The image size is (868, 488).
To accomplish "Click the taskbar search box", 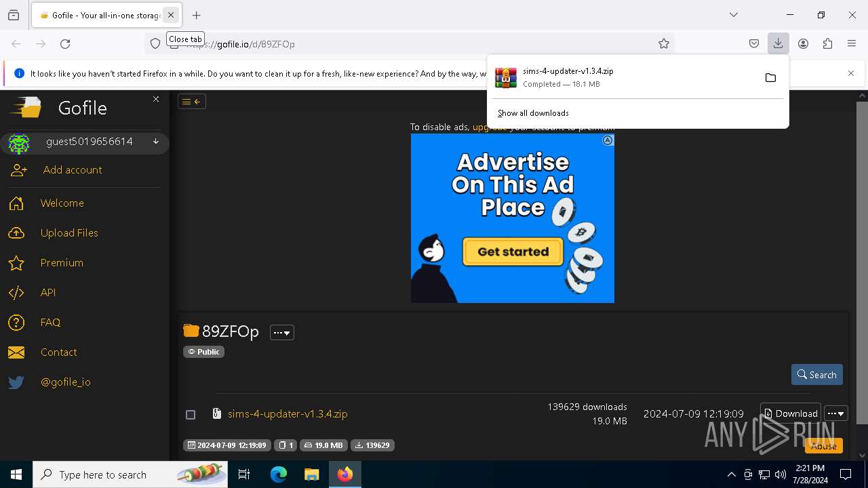I will [130, 474].
